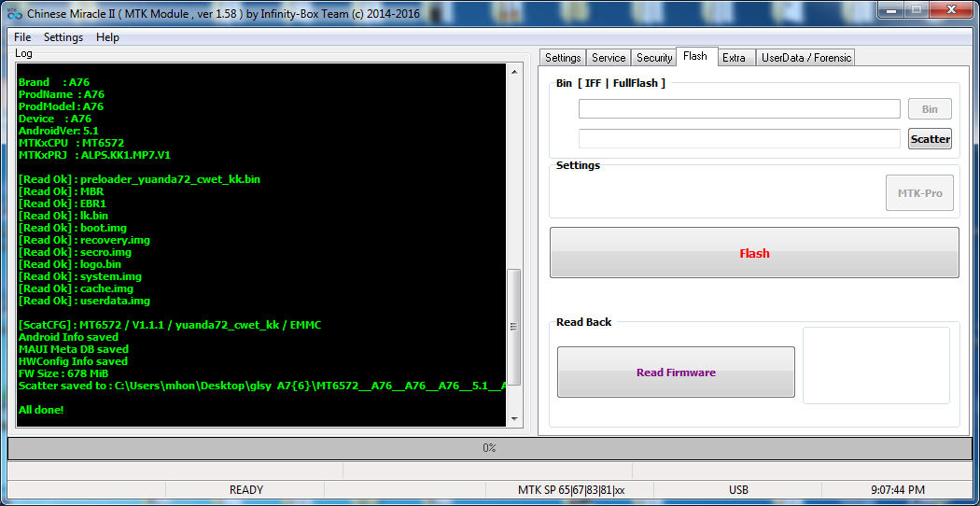Switch to the Security tab
This screenshot has height=506, width=980.
[653, 58]
